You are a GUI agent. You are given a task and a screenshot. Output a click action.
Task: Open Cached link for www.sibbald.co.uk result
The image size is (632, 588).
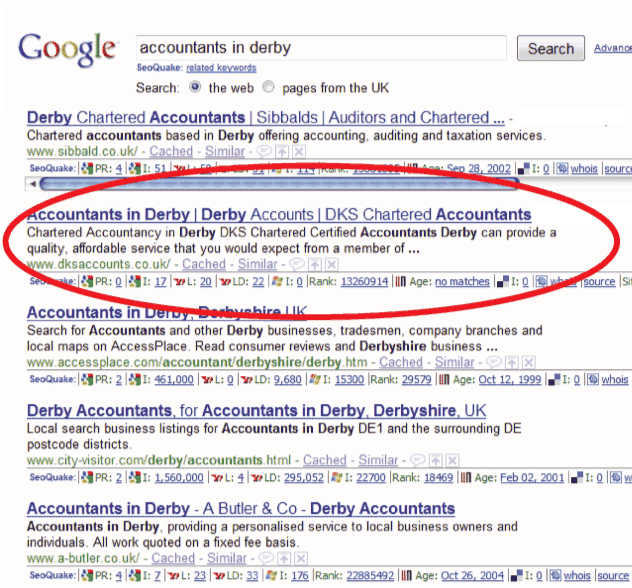click(x=171, y=151)
